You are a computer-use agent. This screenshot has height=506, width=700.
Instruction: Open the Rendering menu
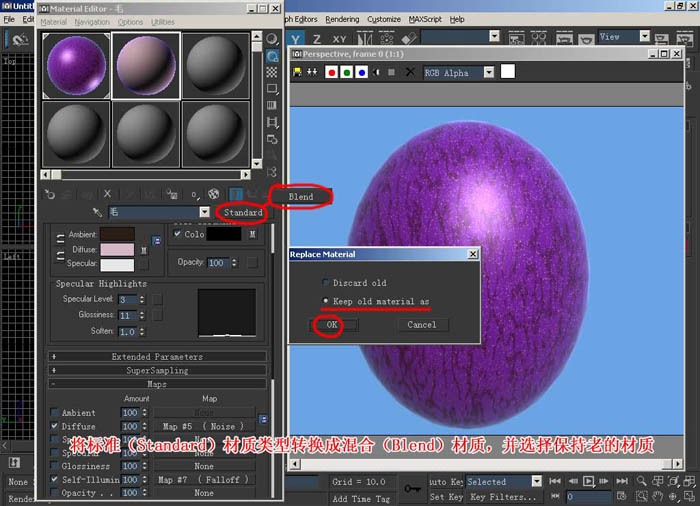point(342,19)
